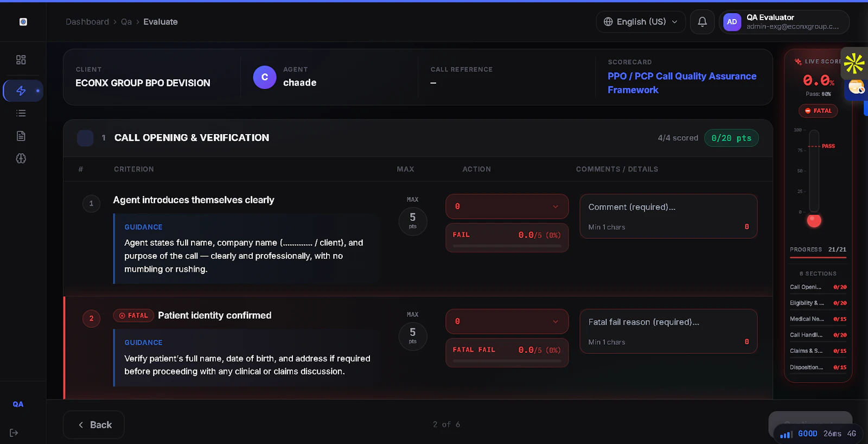Click the MAX 5 pts circle for criterion 1

coord(413,221)
